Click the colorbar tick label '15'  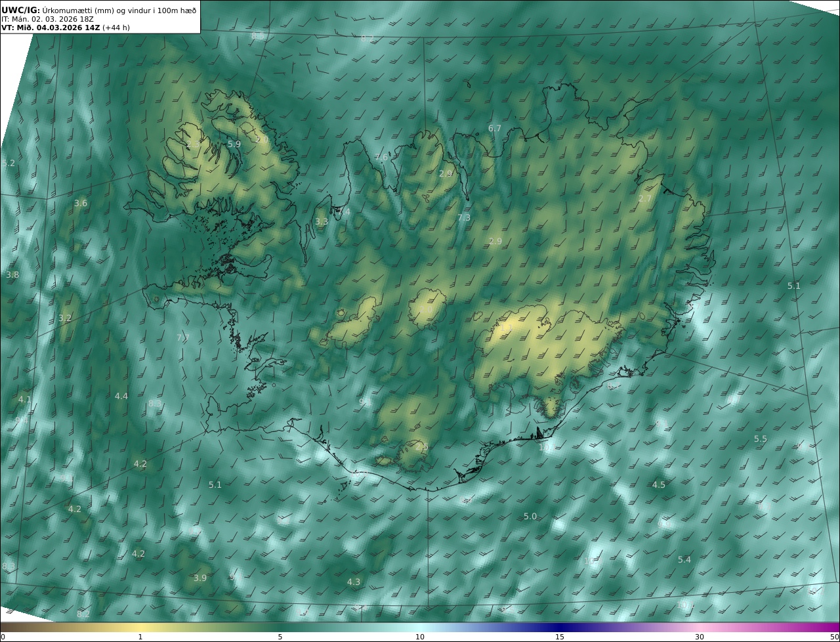(560, 637)
